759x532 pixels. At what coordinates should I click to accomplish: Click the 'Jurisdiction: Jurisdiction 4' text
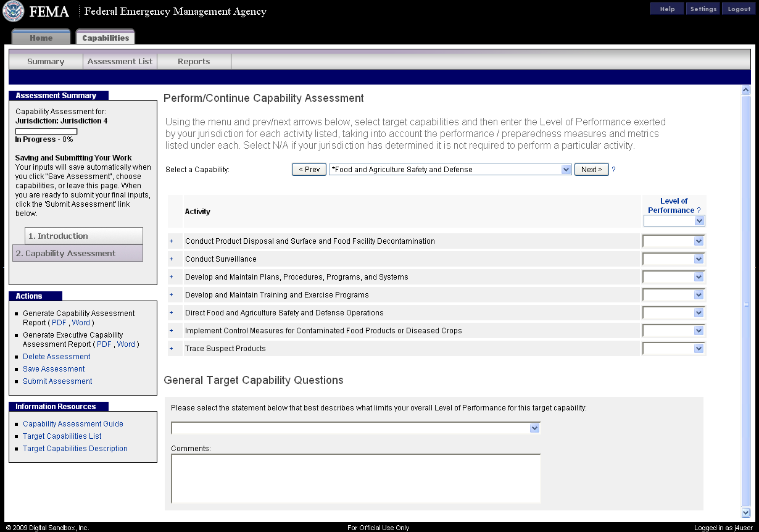click(x=61, y=121)
